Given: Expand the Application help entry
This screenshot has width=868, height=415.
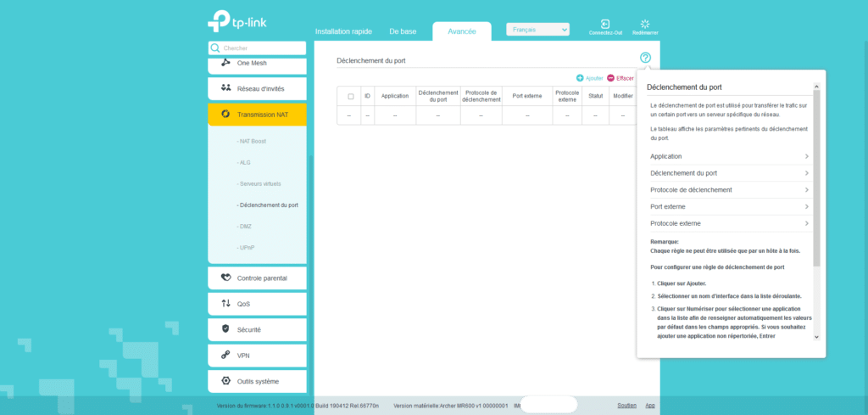Looking at the screenshot, I should pos(729,156).
